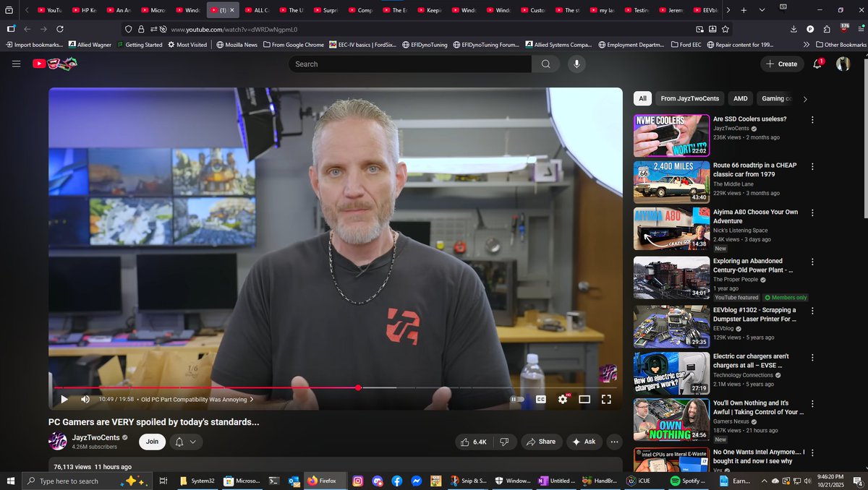Close the current YouTube tab
This screenshot has width=868, height=490.
(232, 10)
